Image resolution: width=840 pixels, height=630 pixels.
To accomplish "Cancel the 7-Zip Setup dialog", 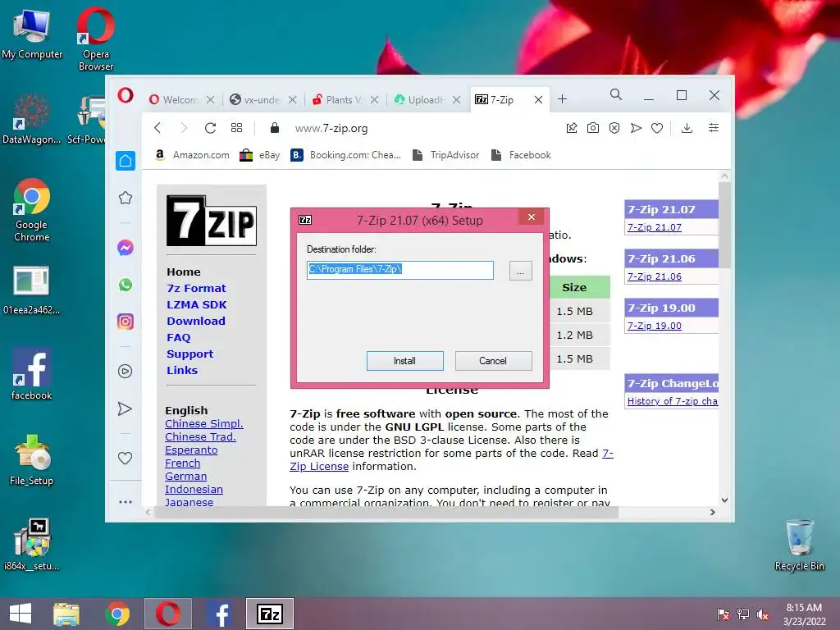I will tap(493, 361).
